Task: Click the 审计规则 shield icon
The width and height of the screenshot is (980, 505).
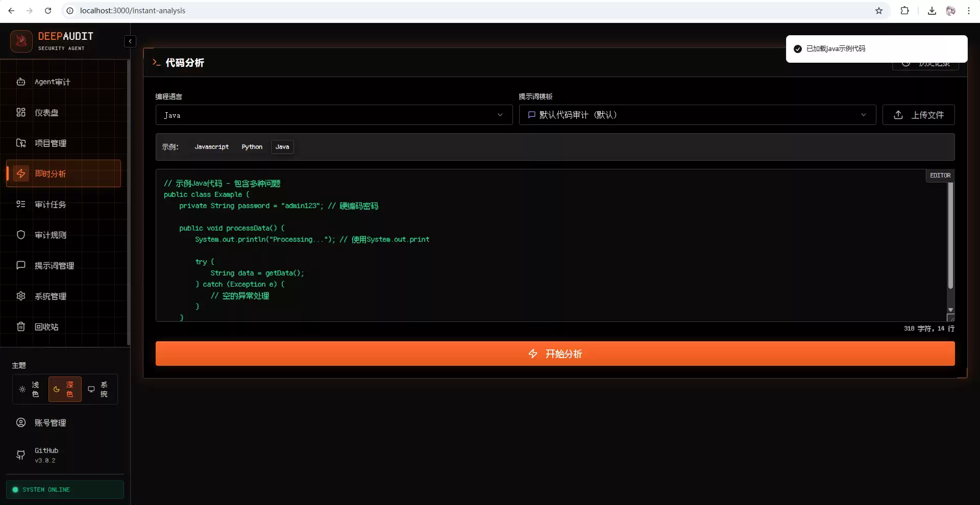Action: coord(21,235)
